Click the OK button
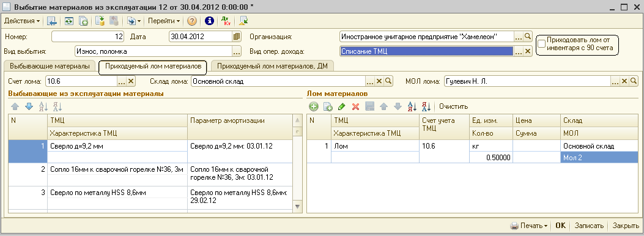The image size is (644, 236). point(561,226)
